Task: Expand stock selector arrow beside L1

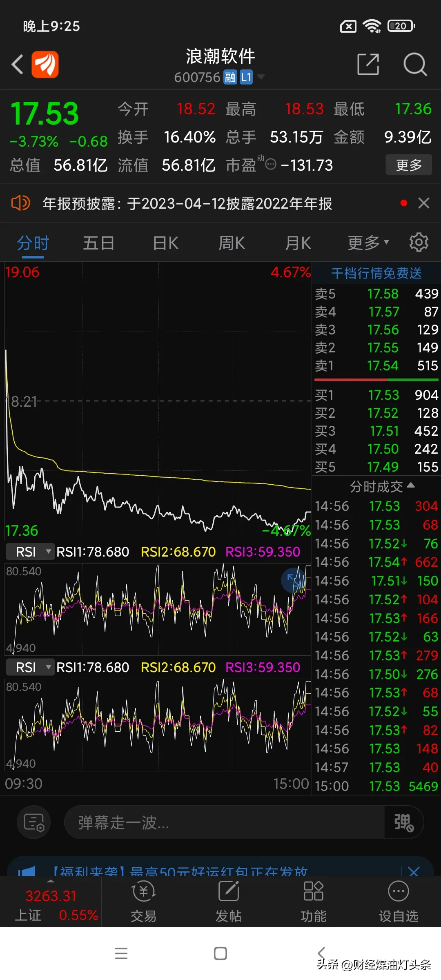Action: (260, 77)
